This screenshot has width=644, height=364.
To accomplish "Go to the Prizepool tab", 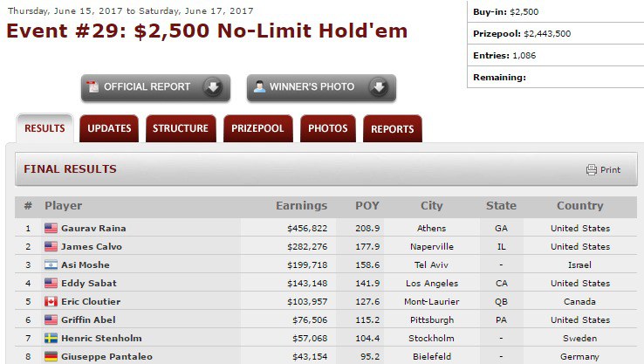I will click(257, 129).
